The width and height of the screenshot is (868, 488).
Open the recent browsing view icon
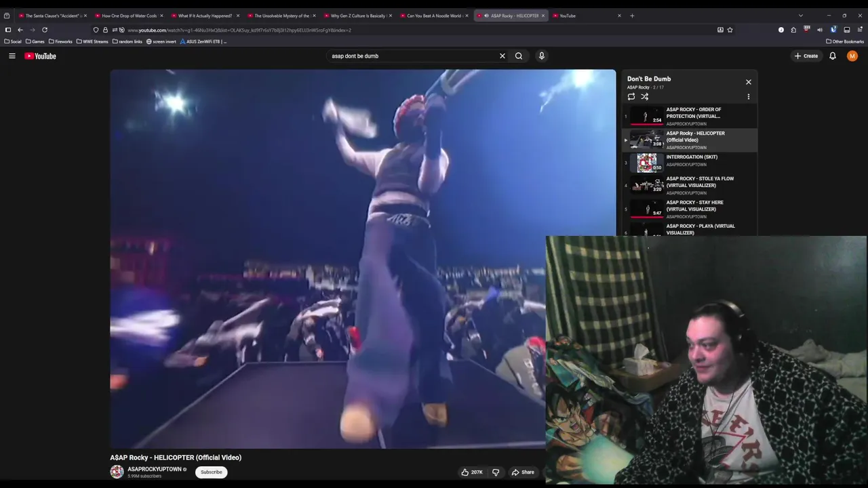(x=7, y=16)
